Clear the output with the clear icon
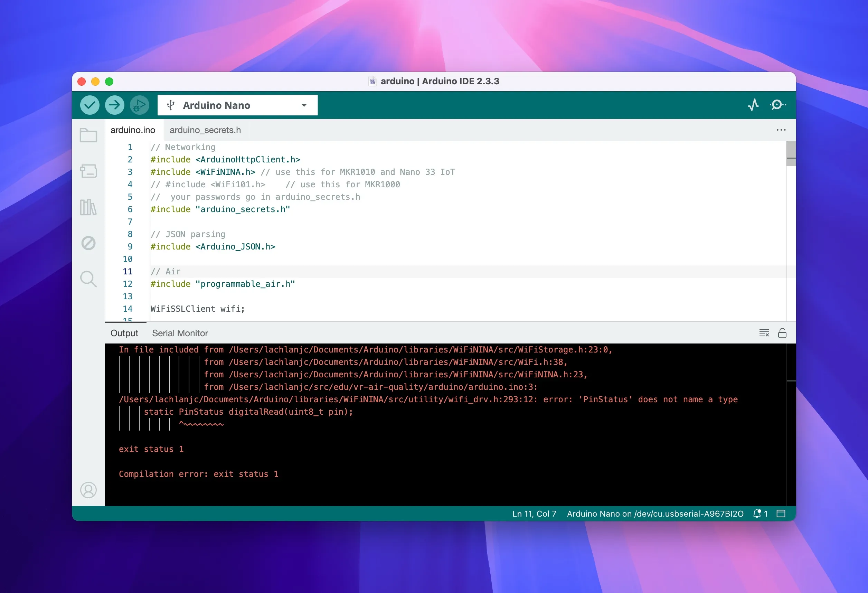The height and width of the screenshot is (593, 868). [x=764, y=333]
